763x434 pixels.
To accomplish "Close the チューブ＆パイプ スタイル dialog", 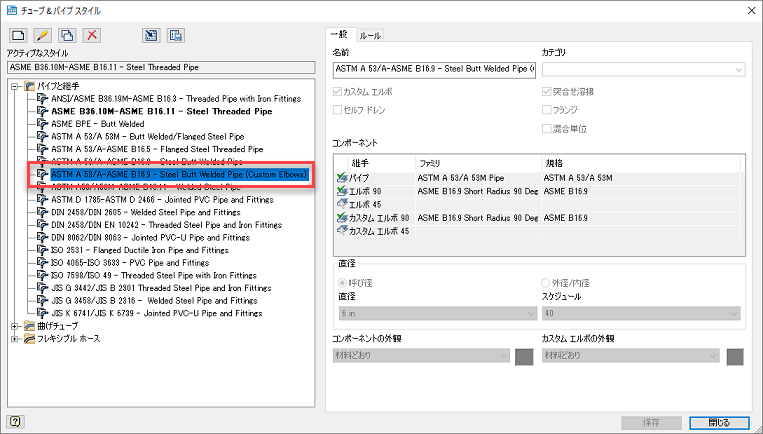I will click(x=751, y=10).
